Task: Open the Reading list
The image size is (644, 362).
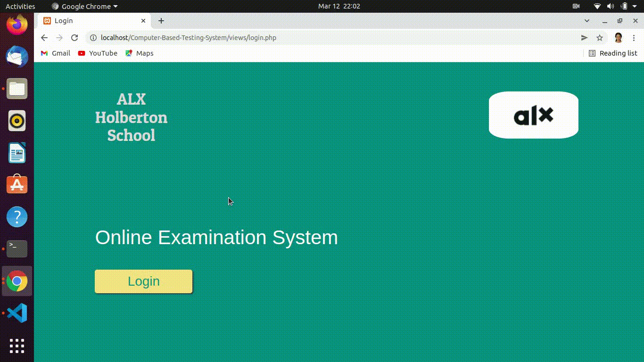Action: (613, 53)
